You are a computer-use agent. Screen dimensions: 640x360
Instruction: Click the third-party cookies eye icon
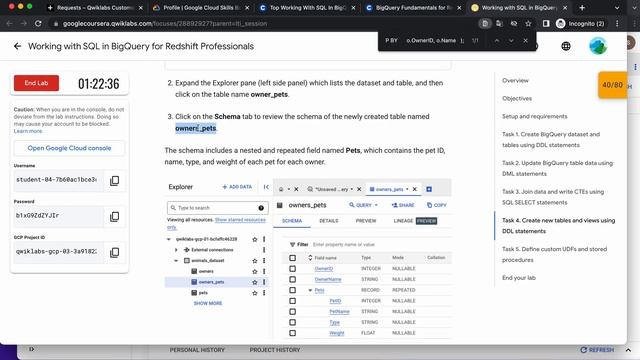click(514, 24)
